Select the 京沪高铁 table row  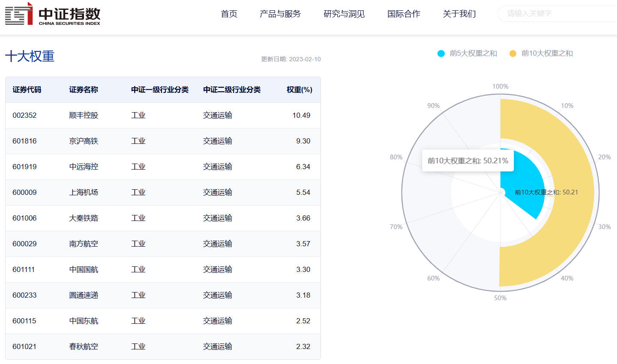coord(163,141)
